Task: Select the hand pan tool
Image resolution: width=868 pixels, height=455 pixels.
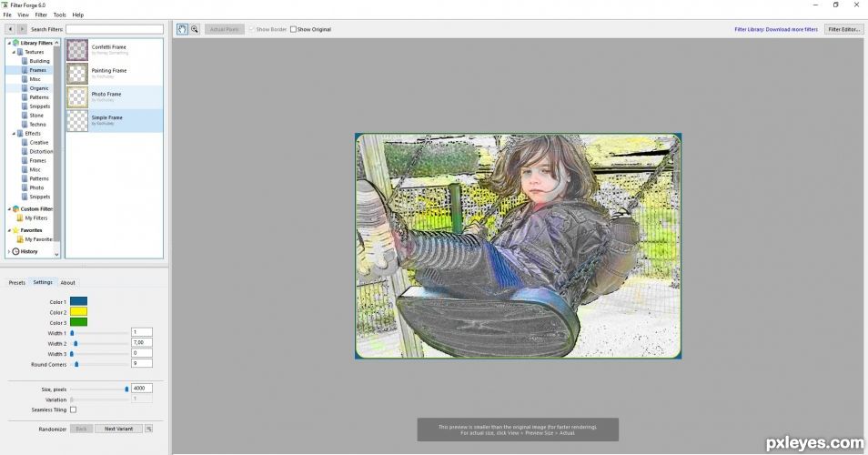Action: pyautogui.click(x=182, y=29)
